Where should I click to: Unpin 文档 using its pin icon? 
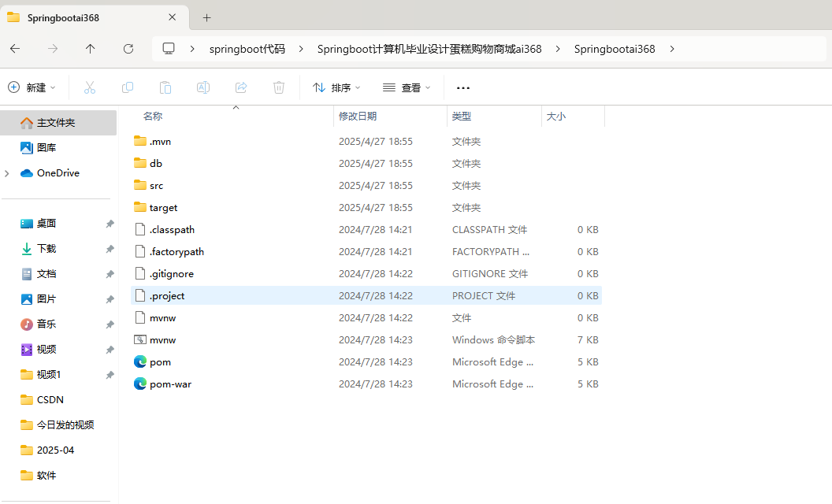[110, 274]
